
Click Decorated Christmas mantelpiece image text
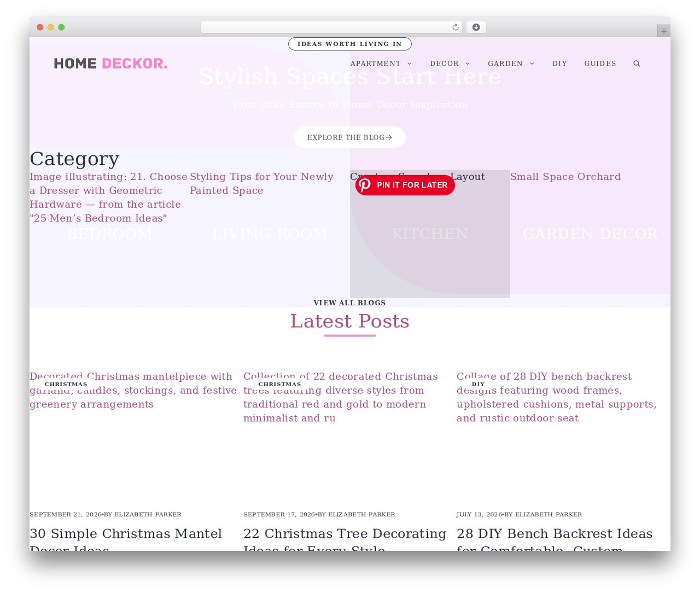point(133,391)
